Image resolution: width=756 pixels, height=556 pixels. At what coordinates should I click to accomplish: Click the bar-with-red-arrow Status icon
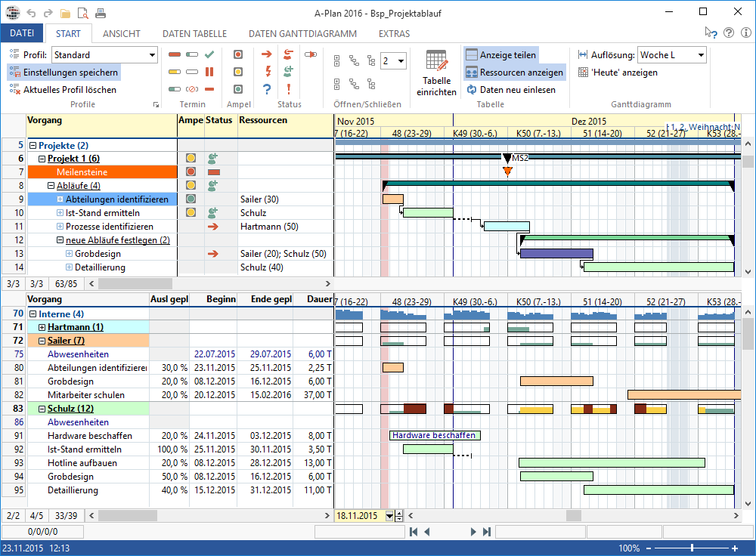(311, 54)
